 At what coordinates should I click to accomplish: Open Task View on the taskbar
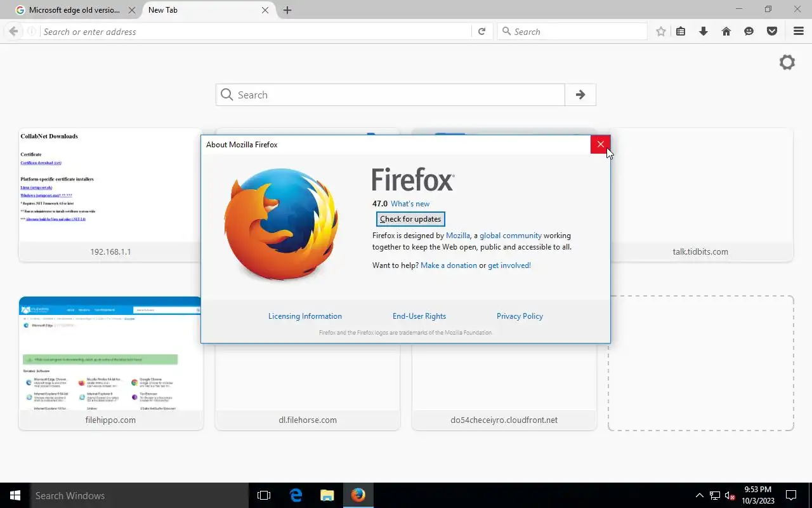coord(264,495)
